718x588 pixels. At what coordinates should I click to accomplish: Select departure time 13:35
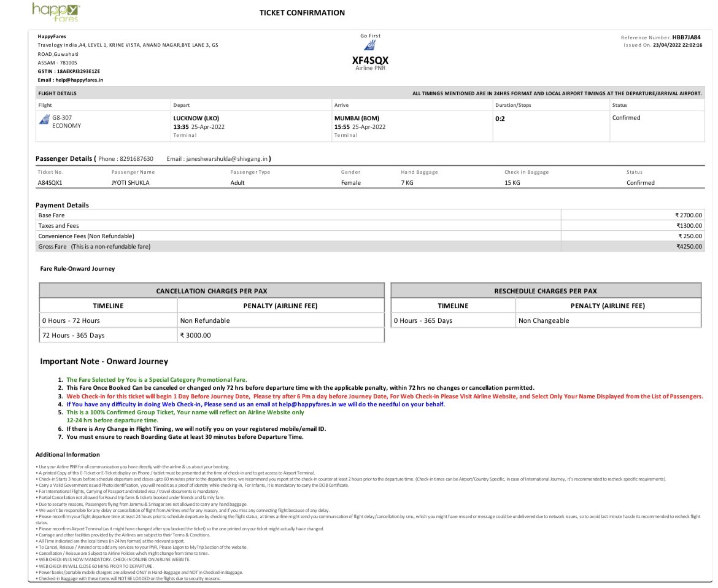point(180,127)
